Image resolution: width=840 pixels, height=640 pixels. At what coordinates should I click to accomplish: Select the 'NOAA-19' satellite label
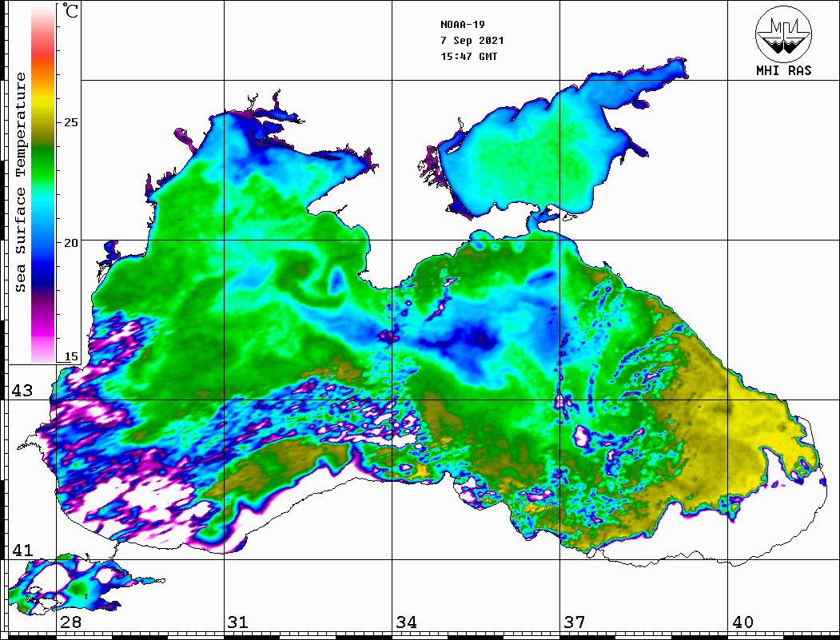[x=462, y=25]
